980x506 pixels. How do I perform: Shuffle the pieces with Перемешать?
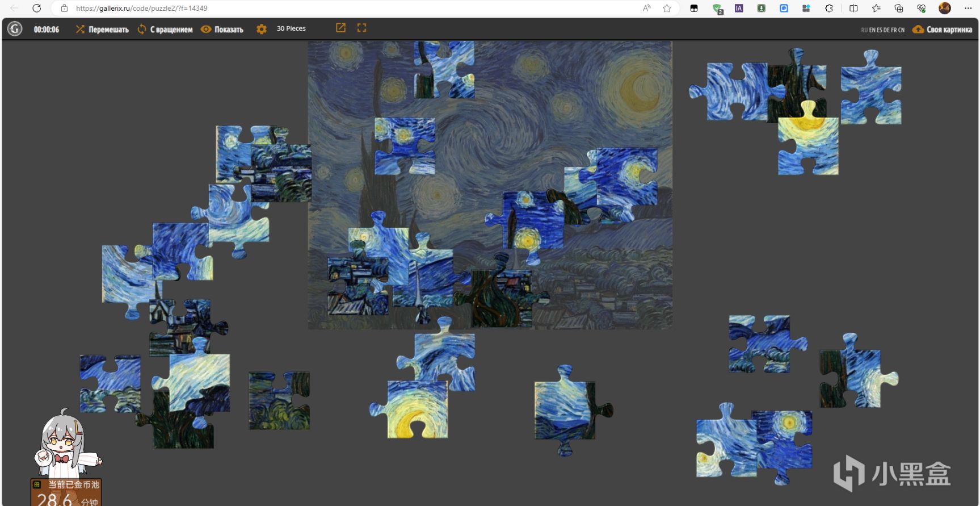(102, 30)
